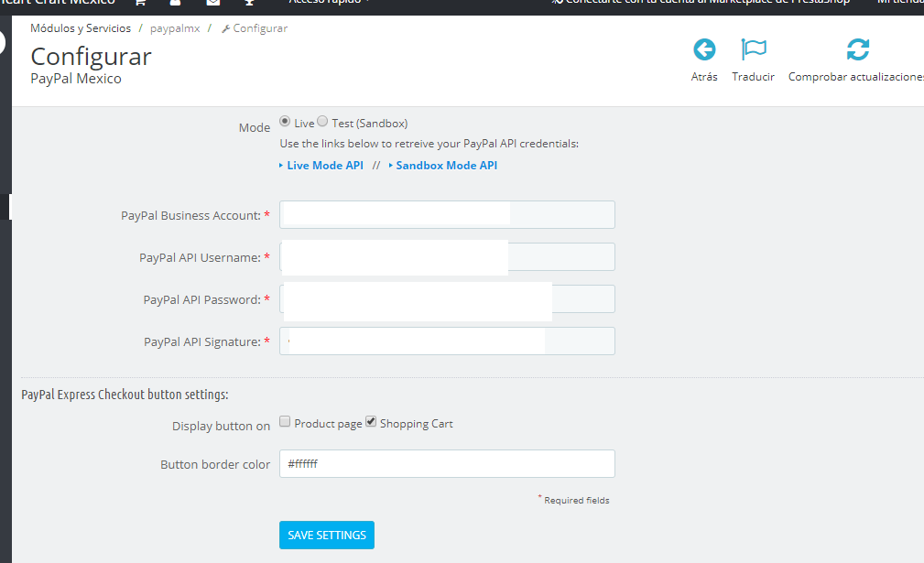Enable the Product page checkbox
Screen dimensions: 924x563
point(285,422)
